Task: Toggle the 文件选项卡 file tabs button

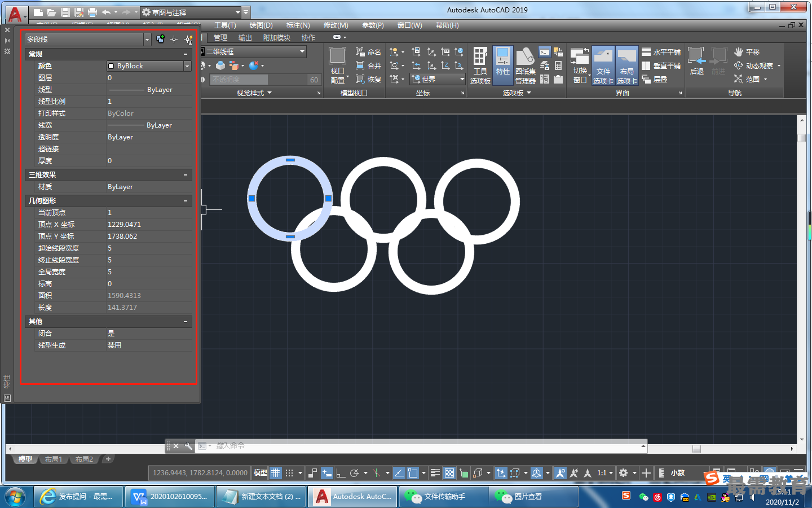Action: [x=603, y=66]
